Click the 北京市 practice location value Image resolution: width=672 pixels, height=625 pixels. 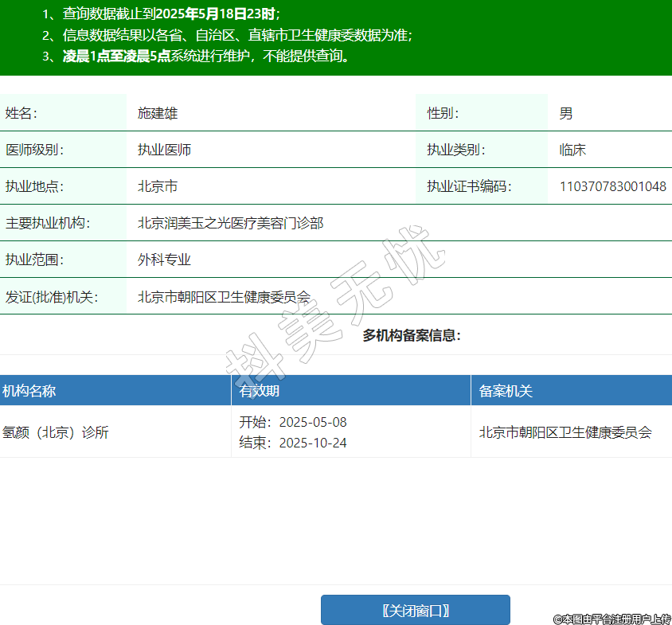tap(158, 186)
